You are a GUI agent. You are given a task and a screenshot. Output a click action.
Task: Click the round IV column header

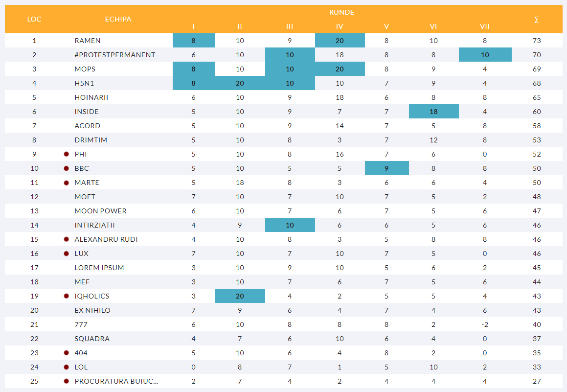click(x=340, y=26)
